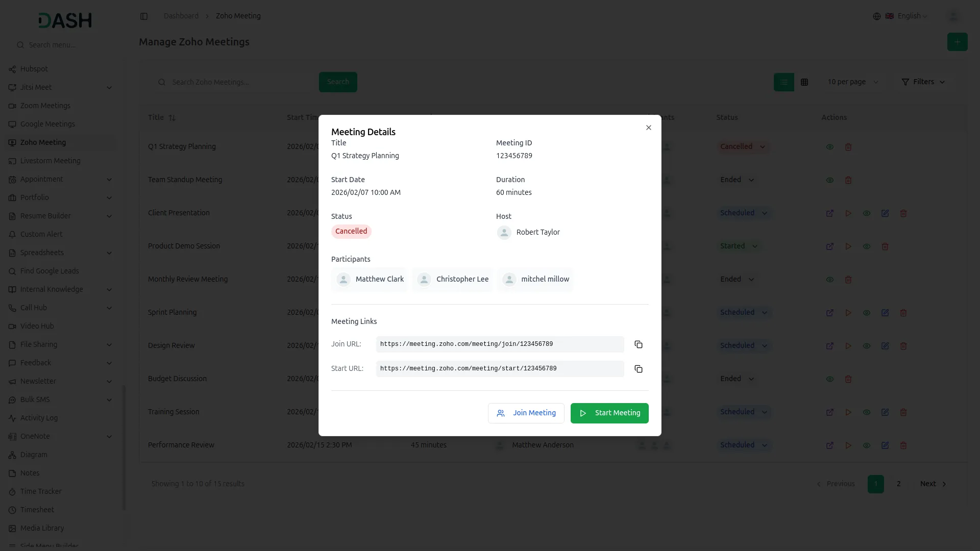Expand the Jitsi Meet sidebar menu
This screenshot has width=980, height=551.
pos(60,88)
